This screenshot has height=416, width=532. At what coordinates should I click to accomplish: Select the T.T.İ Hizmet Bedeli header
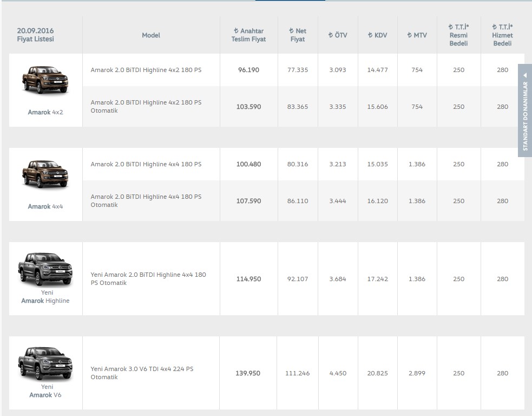pyautogui.click(x=502, y=35)
